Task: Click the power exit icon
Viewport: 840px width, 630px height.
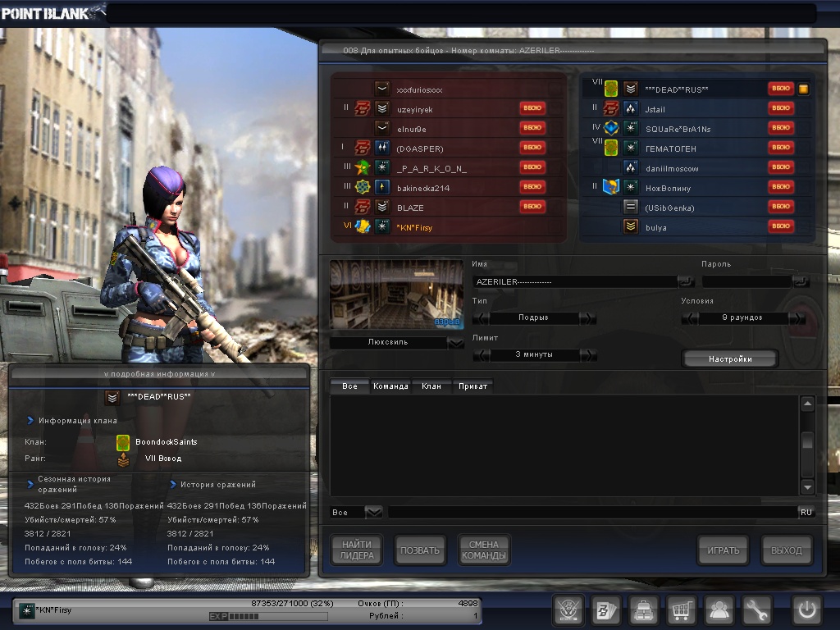Action: (x=807, y=609)
